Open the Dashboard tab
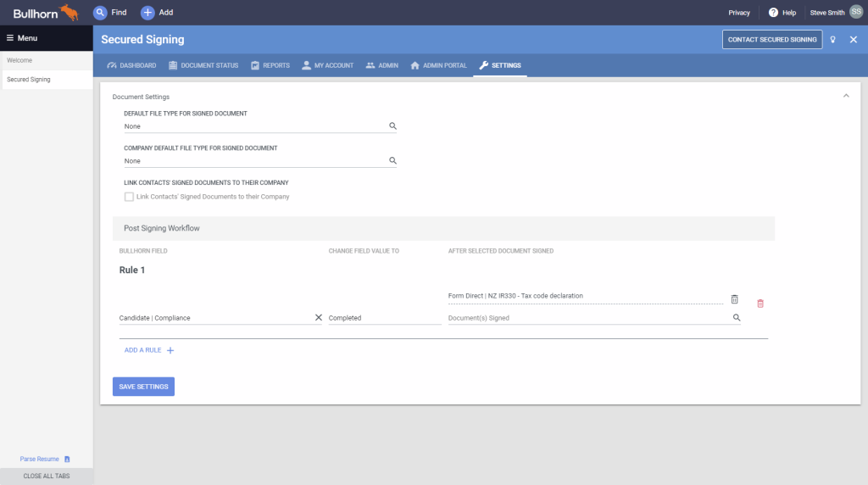Image resolution: width=868 pixels, height=485 pixels. [131, 65]
